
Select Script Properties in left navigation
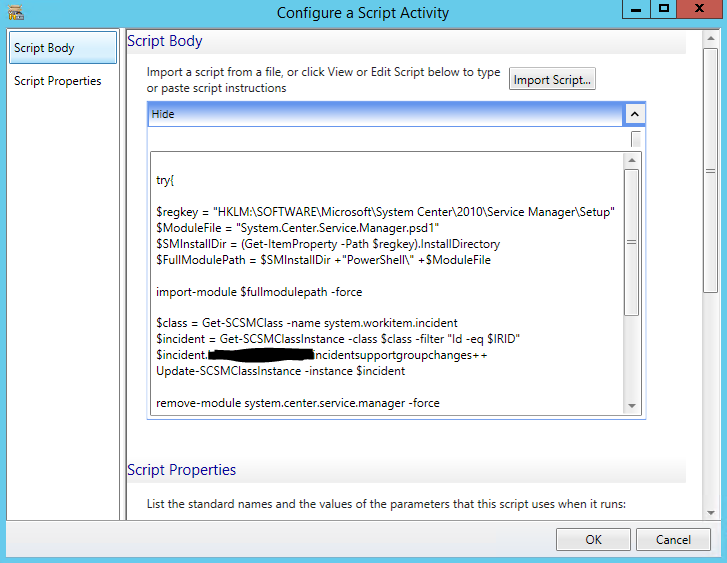[x=57, y=81]
